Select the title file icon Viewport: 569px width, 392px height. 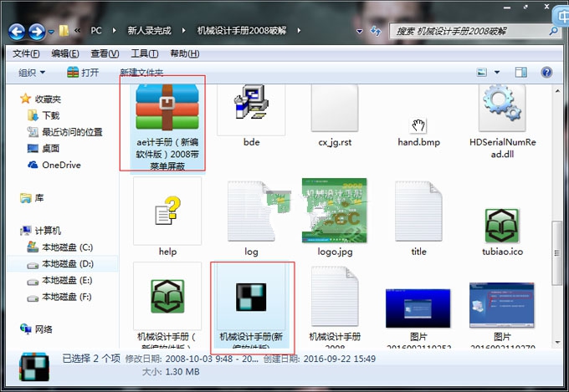(x=418, y=211)
